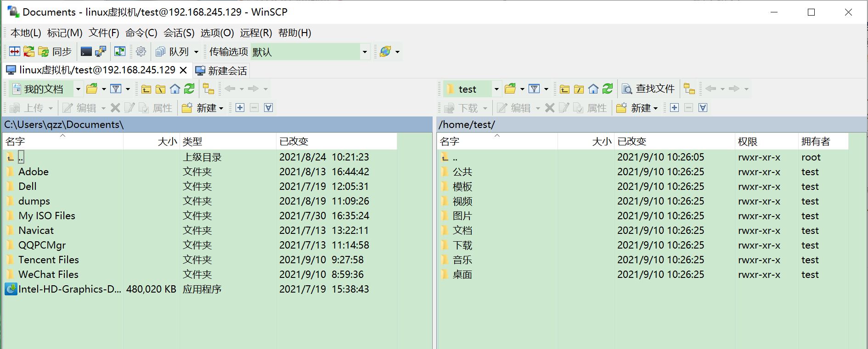Go to local root directory icon
Screen dimensions: 868x349
pos(161,89)
